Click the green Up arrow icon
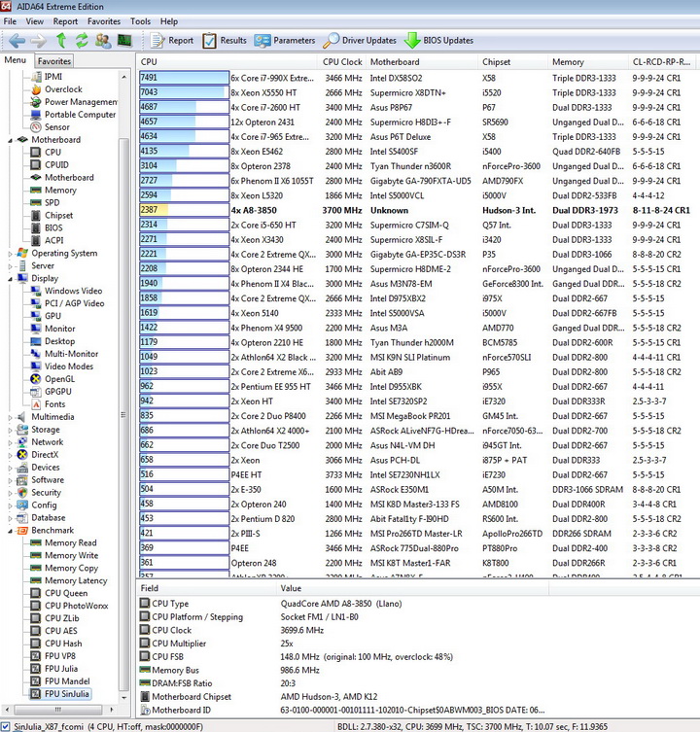Screen dimensions: 700x732 [x=61, y=41]
